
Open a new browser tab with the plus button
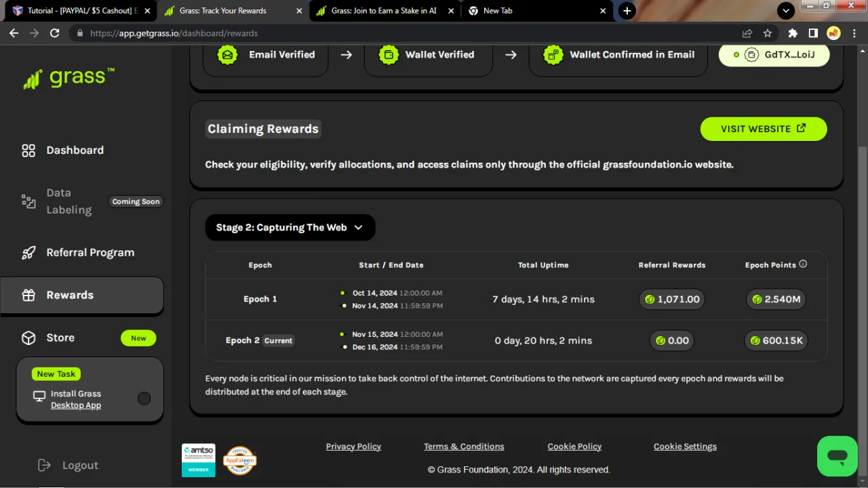point(627,11)
